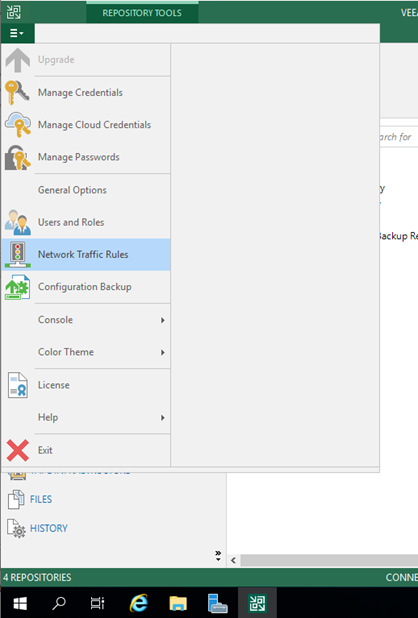Click the Manage Passwords padlock icon
The height and width of the screenshot is (618, 418).
(x=17, y=157)
